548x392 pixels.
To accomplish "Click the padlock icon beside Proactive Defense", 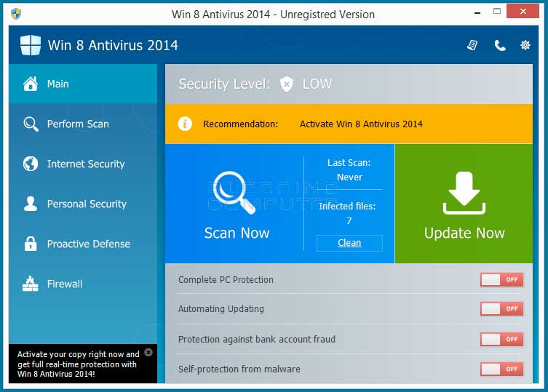I will (x=31, y=244).
